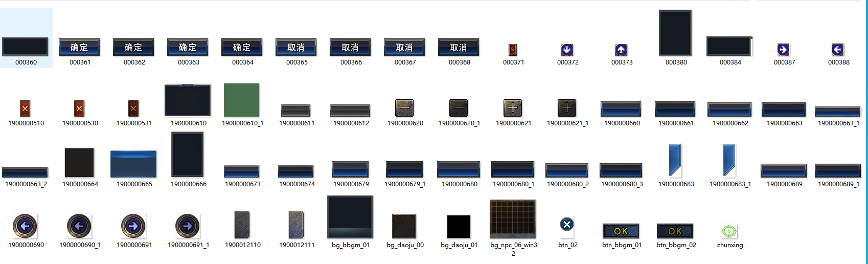Click the file name text 000367
The image size is (868, 264).
(x=405, y=62)
